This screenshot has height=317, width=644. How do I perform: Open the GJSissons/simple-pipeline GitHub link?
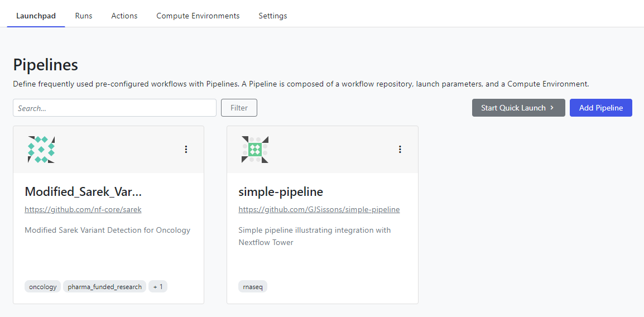[x=319, y=210]
